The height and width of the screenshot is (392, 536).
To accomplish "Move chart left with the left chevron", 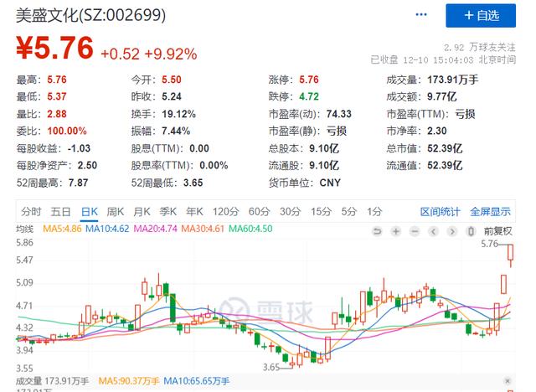I will point(434,232).
